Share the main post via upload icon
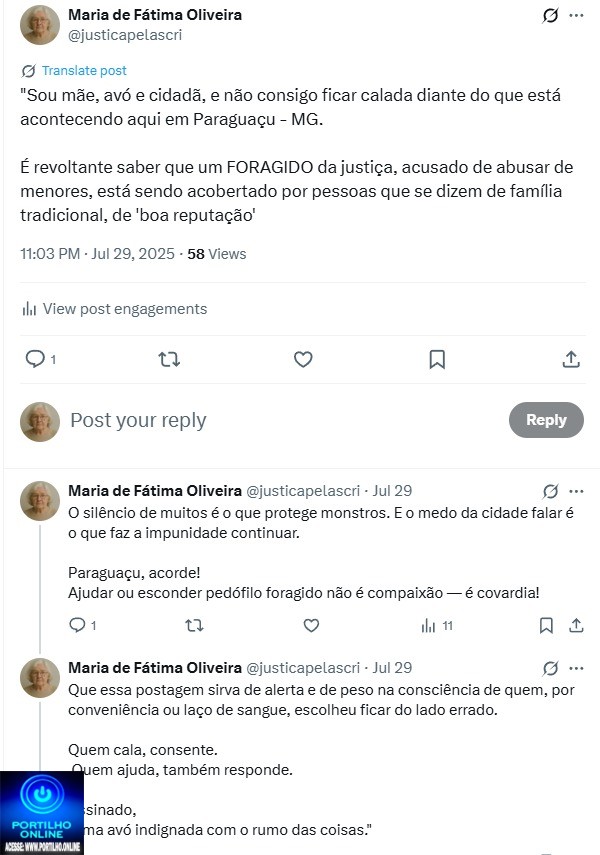The height and width of the screenshot is (855, 600). 571,359
